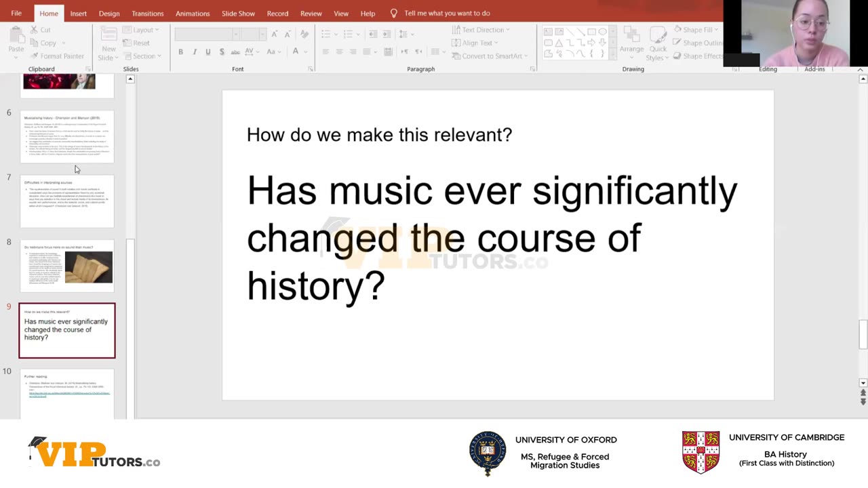The width and height of the screenshot is (868, 488).
Task: Click the Arrange icon
Action: 631,35
